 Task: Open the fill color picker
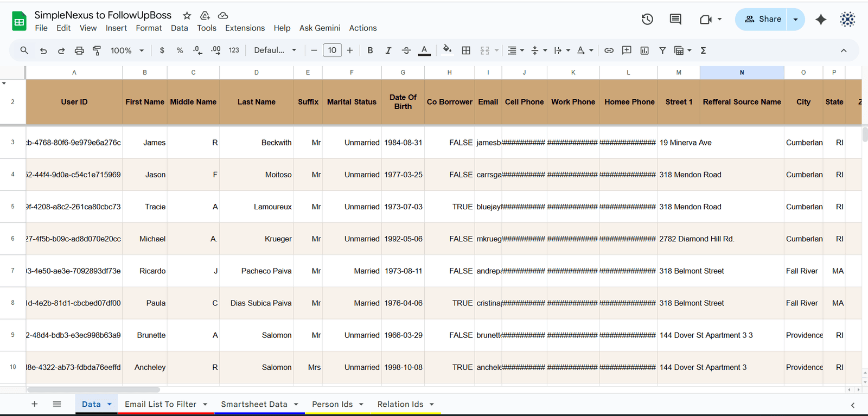447,50
